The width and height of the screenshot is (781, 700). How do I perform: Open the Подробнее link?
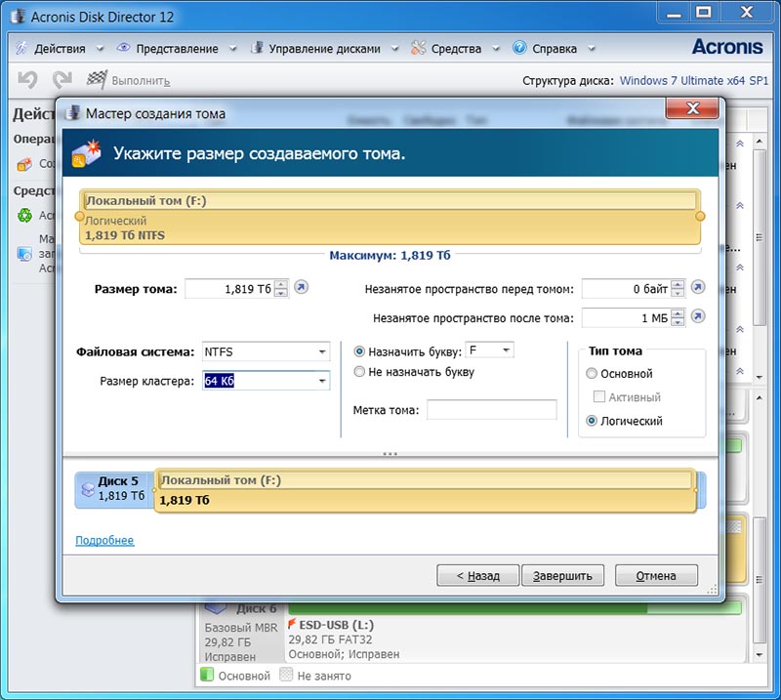coord(104,540)
